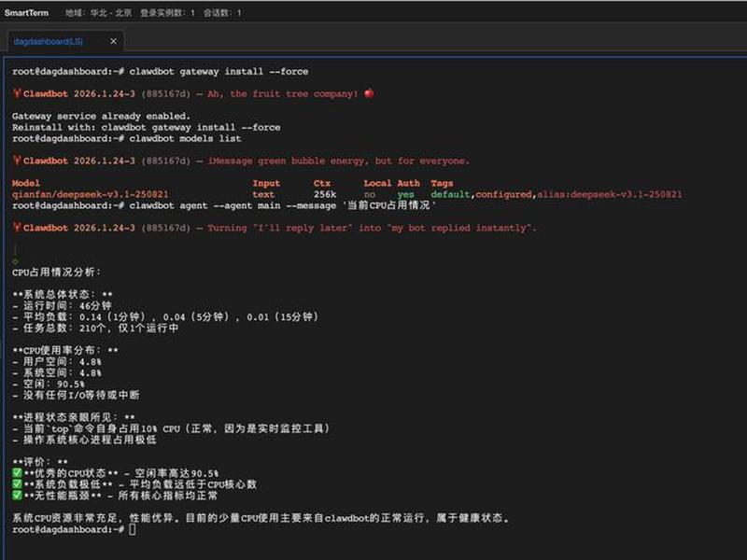Click the 评价 section header

point(40,462)
